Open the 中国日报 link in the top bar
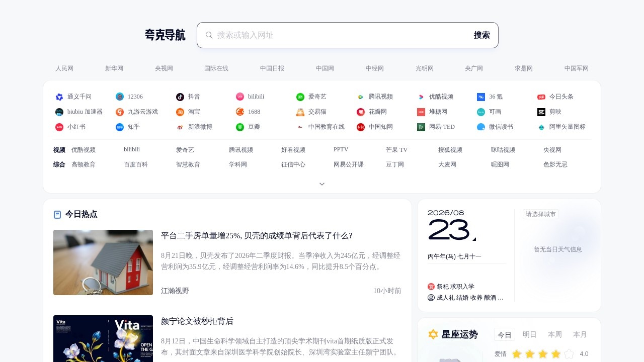644x362 pixels. point(272,68)
